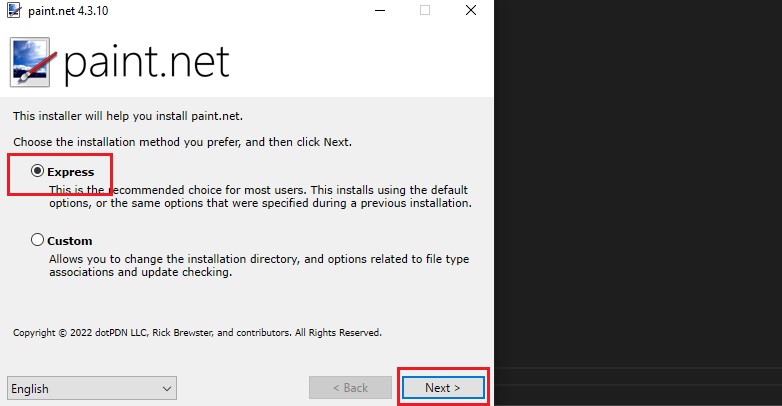Image resolution: width=782 pixels, height=406 pixels.
Task: Click the disabled maximize button
Action: coord(425,10)
